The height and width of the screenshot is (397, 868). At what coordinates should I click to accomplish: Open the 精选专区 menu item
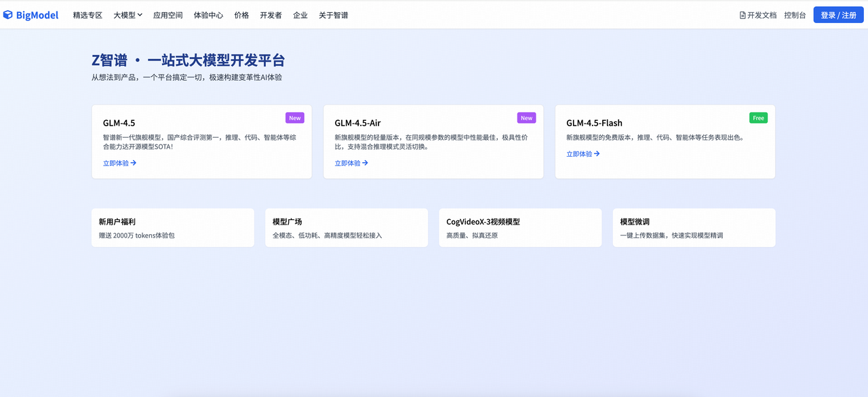[x=87, y=15]
